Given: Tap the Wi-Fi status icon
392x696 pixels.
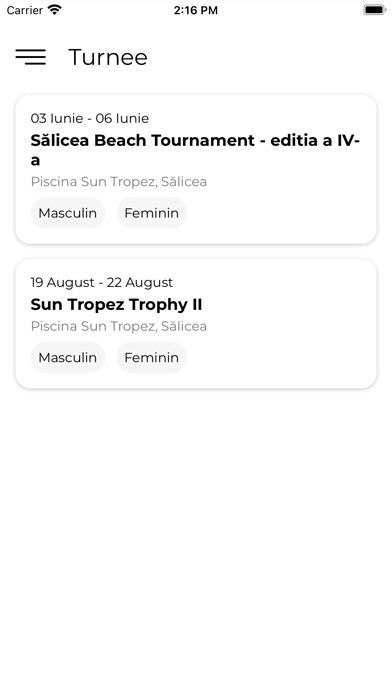Looking at the screenshot, I should 55,10.
